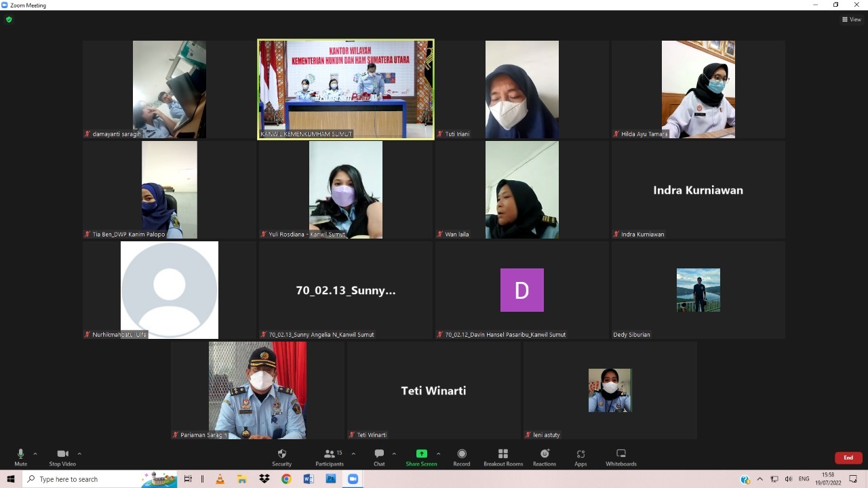Open the Apps panel

pos(580,454)
